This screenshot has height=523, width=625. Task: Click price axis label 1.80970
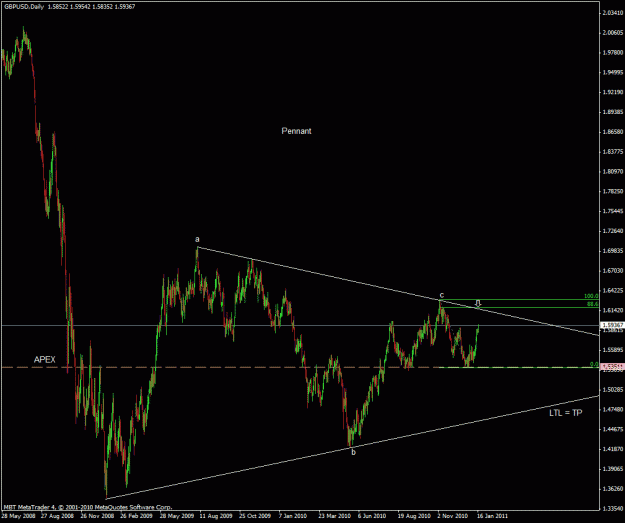(612, 171)
